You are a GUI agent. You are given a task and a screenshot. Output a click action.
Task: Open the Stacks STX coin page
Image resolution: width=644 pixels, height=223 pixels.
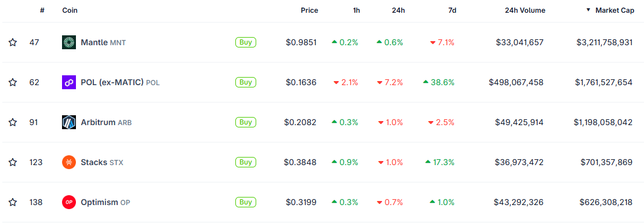[x=102, y=162]
